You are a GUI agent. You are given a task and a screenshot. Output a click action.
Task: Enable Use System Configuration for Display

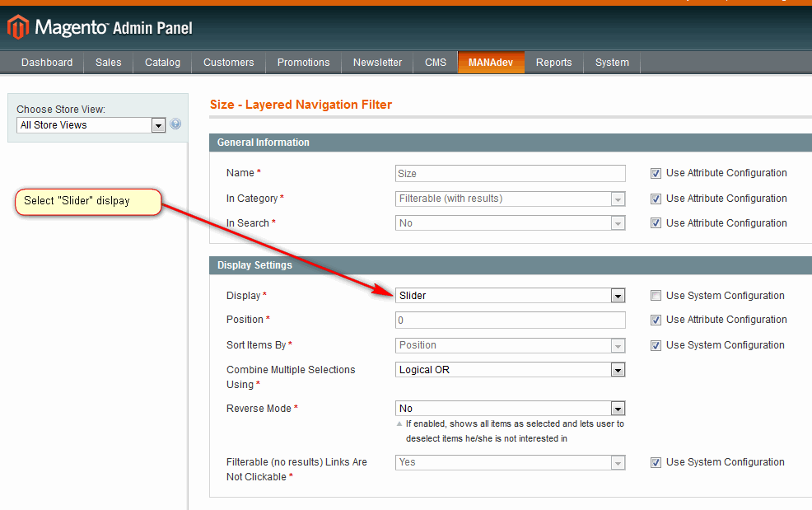(x=656, y=296)
